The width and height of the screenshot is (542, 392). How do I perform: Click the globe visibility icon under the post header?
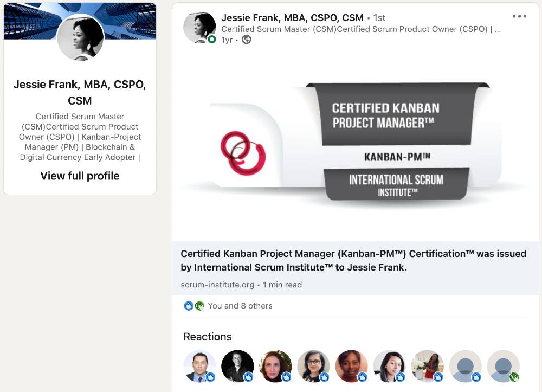246,40
